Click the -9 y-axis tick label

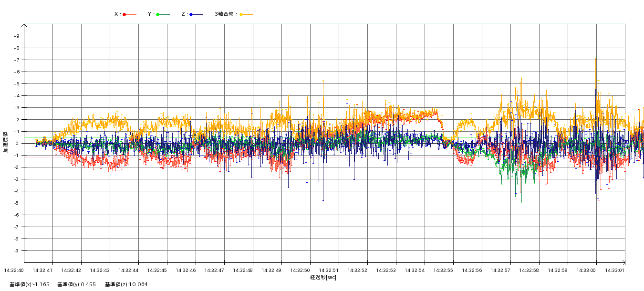tap(16, 251)
